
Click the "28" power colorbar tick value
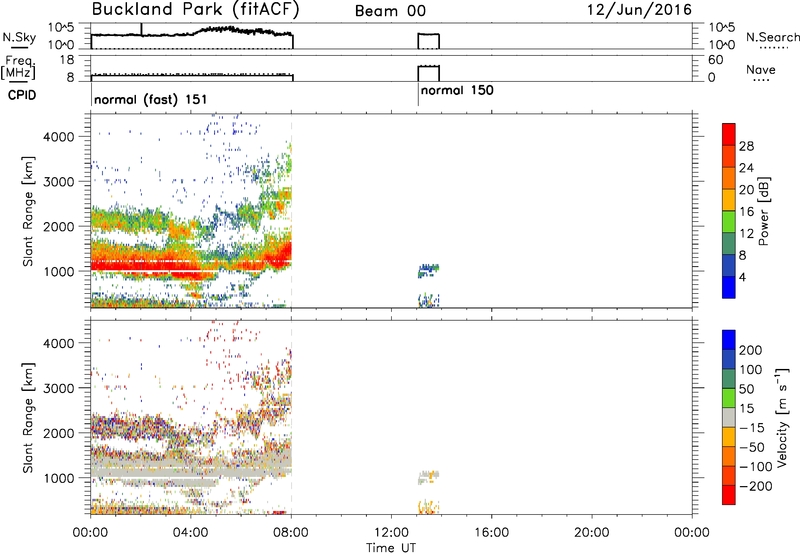(x=746, y=146)
